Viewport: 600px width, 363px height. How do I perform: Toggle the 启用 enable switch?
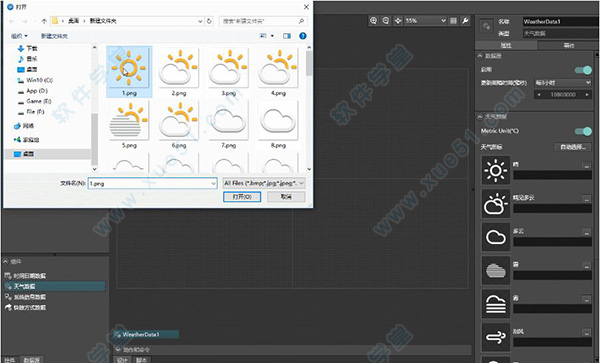[583, 70]
